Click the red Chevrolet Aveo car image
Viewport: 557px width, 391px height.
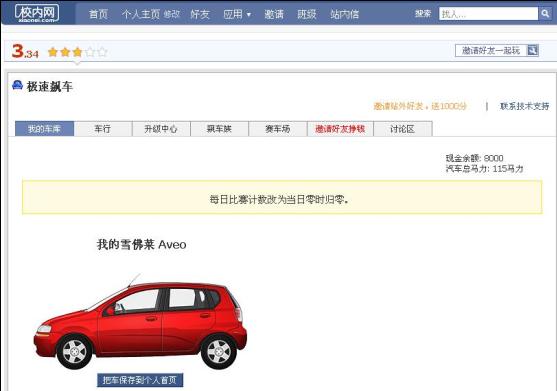point(140,321)
